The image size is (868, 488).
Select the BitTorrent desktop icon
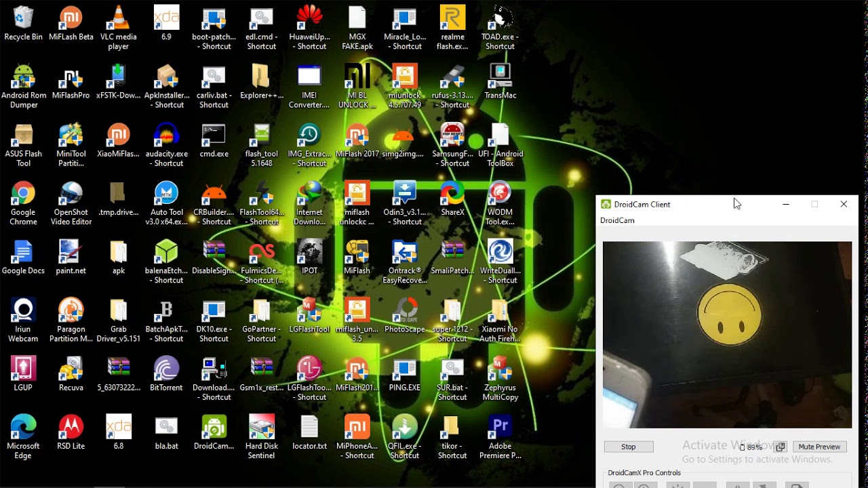click(x=166, y=374)
